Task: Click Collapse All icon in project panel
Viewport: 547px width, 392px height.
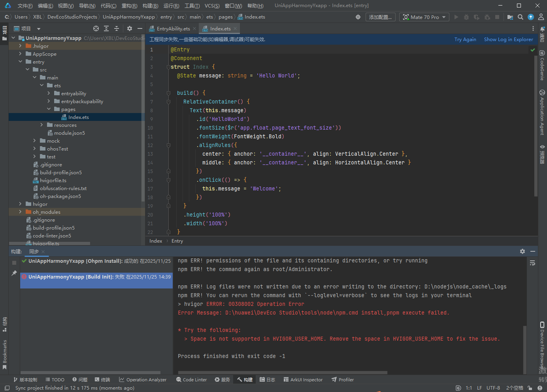Action: pyautogui.click(x=117, y=28)
